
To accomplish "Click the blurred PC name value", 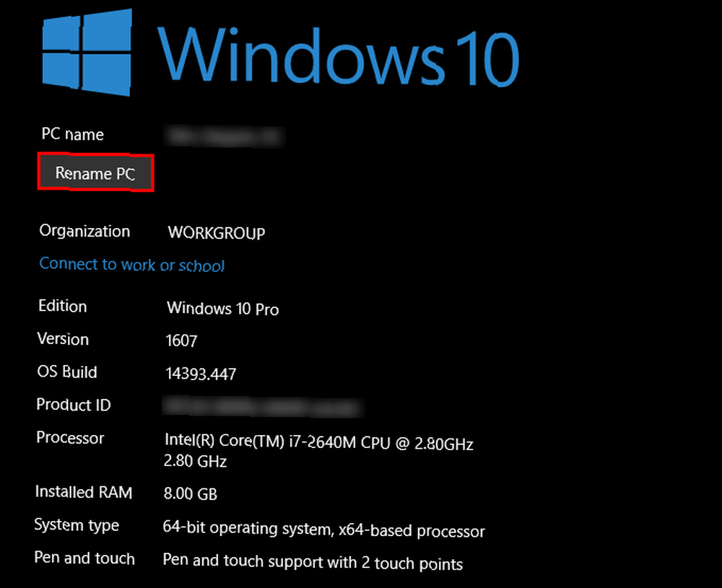I will (x=225, y=136).
